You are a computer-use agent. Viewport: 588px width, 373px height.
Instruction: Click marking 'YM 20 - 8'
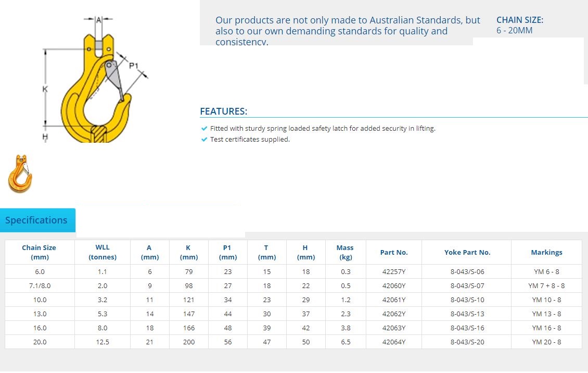coord(546,342)
